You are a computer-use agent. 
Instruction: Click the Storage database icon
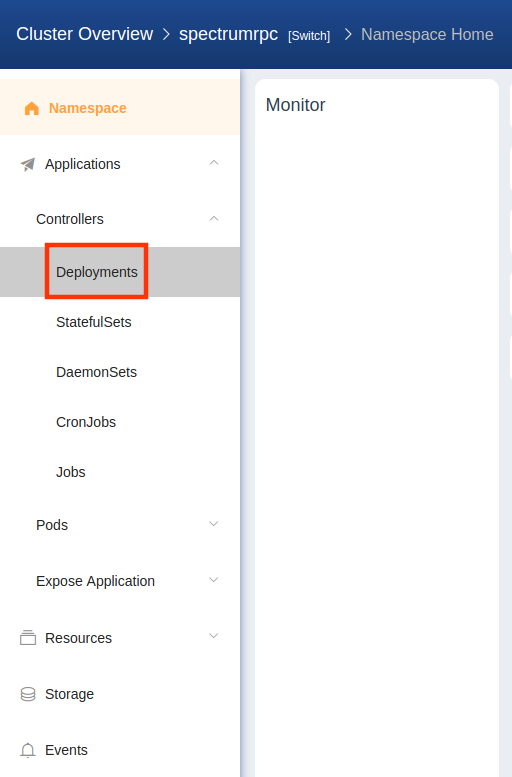click(x=28, y=694)
